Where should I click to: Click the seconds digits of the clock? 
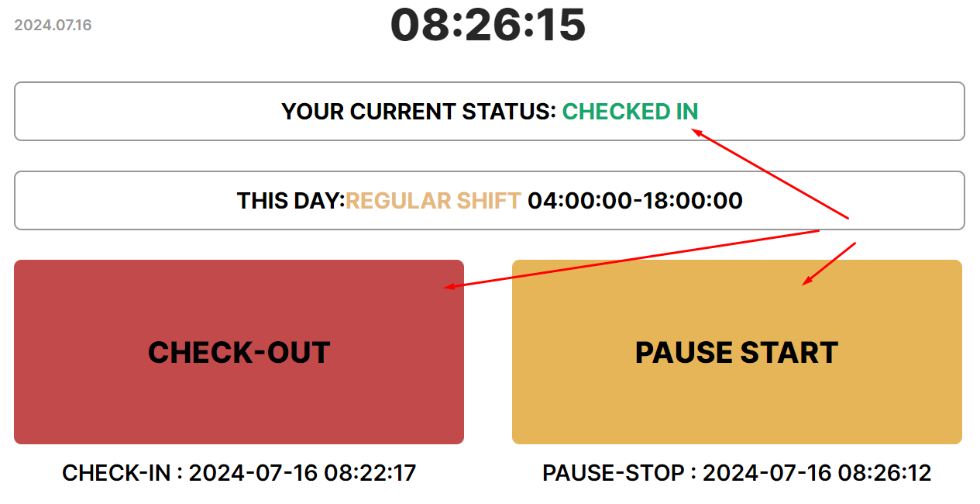click(561, 25)
